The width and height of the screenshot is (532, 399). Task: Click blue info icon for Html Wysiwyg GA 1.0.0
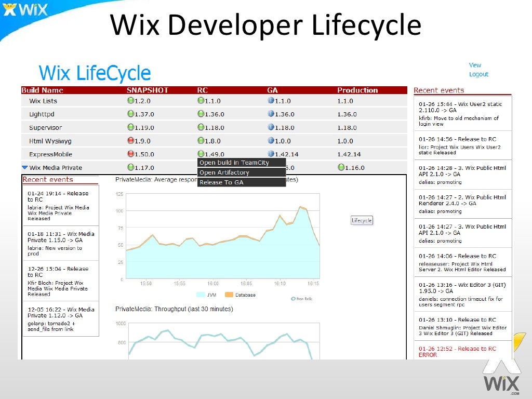(x=271, y=140)
